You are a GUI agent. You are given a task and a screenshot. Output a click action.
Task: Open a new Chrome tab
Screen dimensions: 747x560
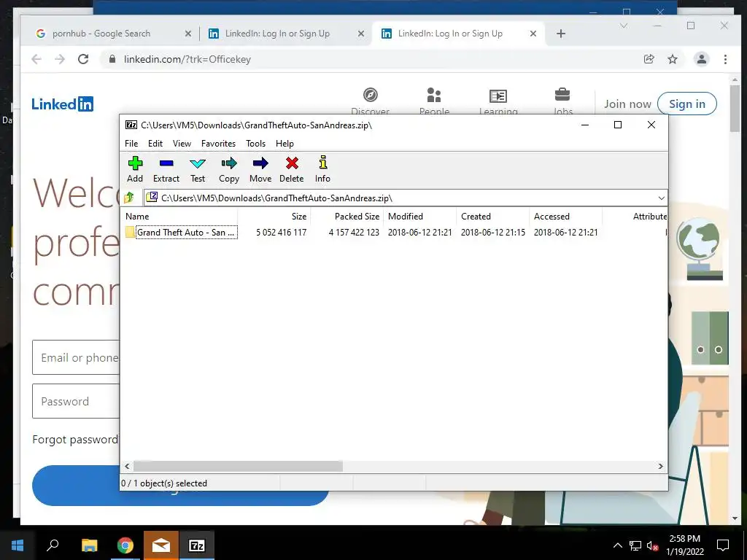point(561,34)
